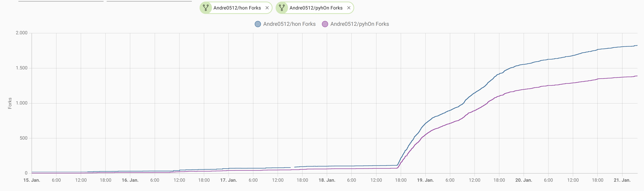Focus the second empty input field at top
This screenshot has height=191, width=644.
(x=149, y=1)
